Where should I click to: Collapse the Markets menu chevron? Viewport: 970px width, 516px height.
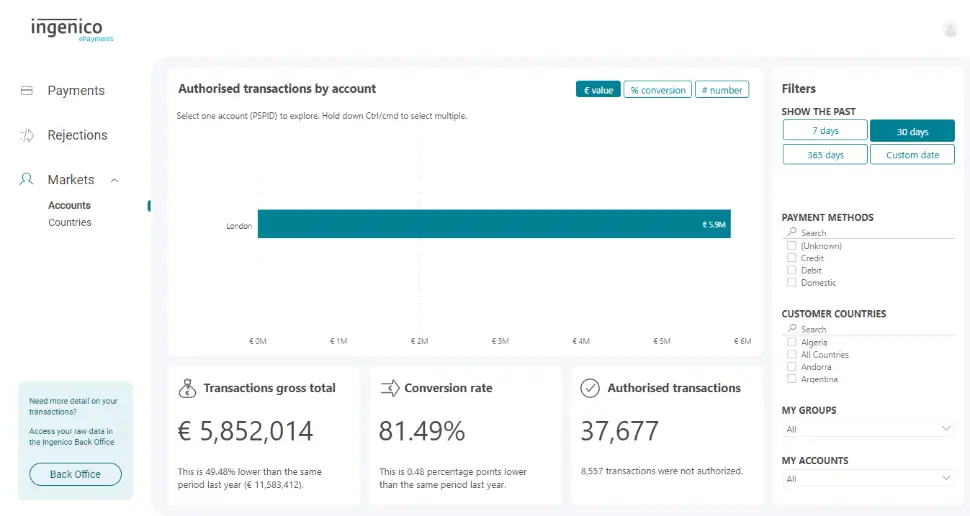point(114,180)
